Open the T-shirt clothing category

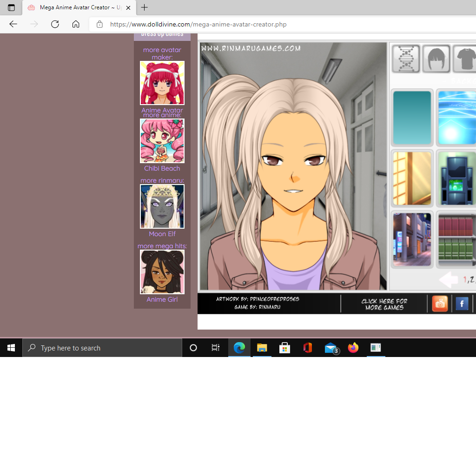464,59
